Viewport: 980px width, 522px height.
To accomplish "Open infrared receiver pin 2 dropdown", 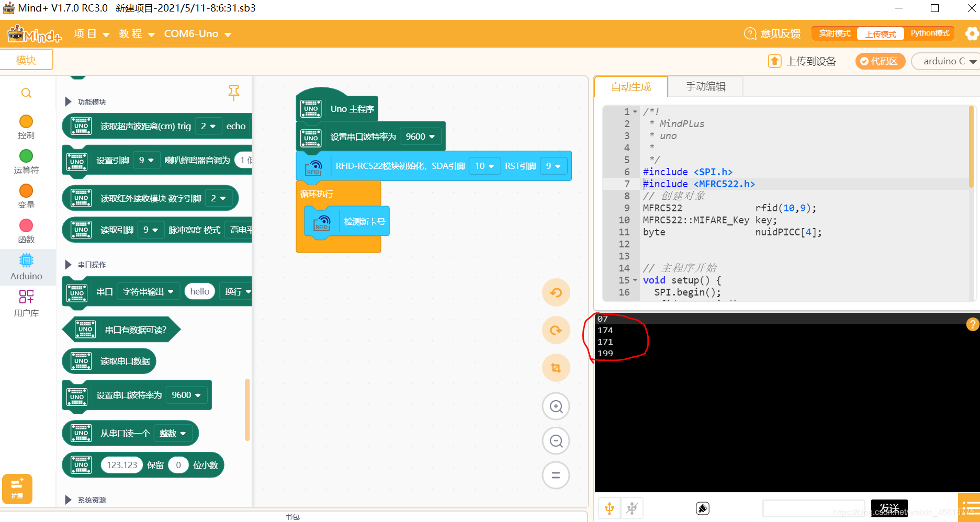I will coord(218,198).
